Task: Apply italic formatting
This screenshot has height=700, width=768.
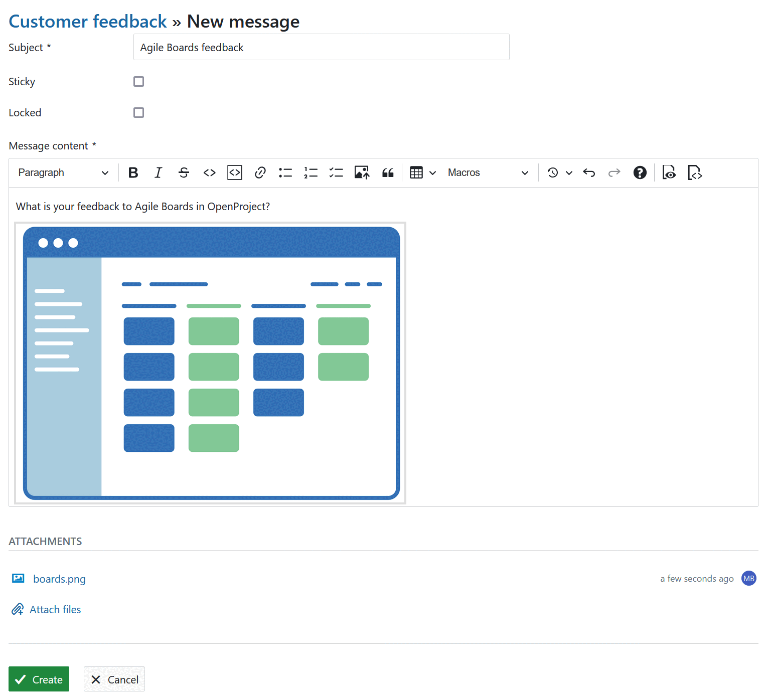Action: 158,172
